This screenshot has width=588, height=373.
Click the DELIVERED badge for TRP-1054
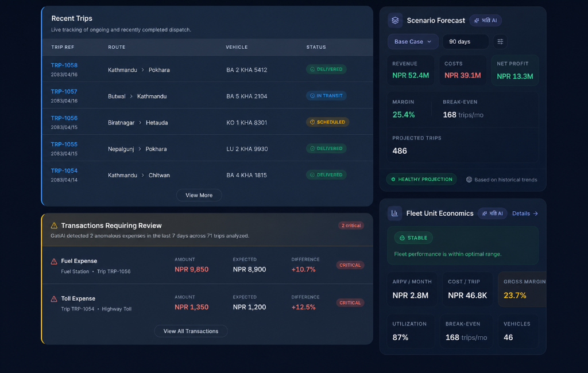[x=326, y=174]
